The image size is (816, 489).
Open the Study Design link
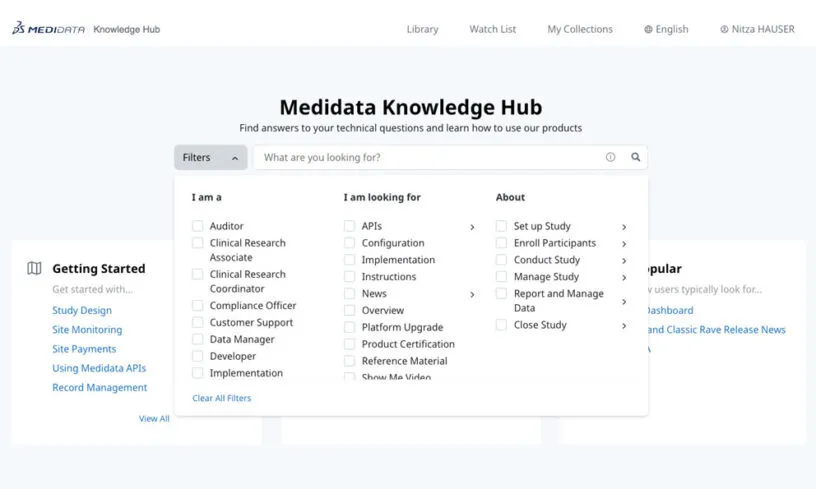(82, 310)
